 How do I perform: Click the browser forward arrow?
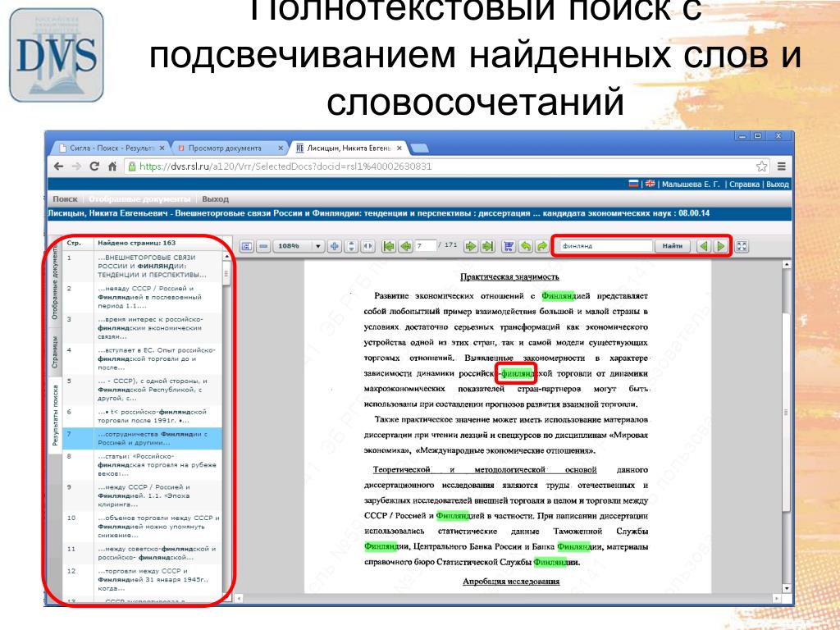coord(76,167)
